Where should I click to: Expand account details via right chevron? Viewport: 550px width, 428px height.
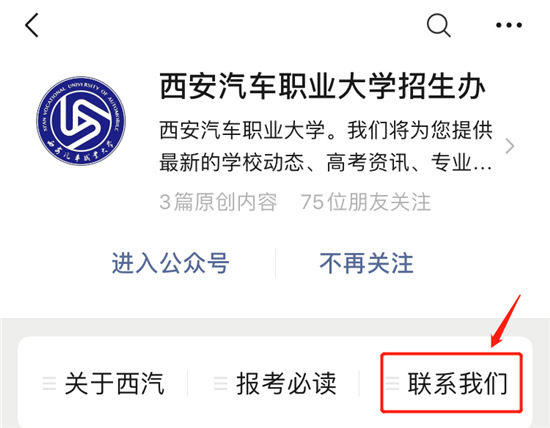(x=510, y=146)
